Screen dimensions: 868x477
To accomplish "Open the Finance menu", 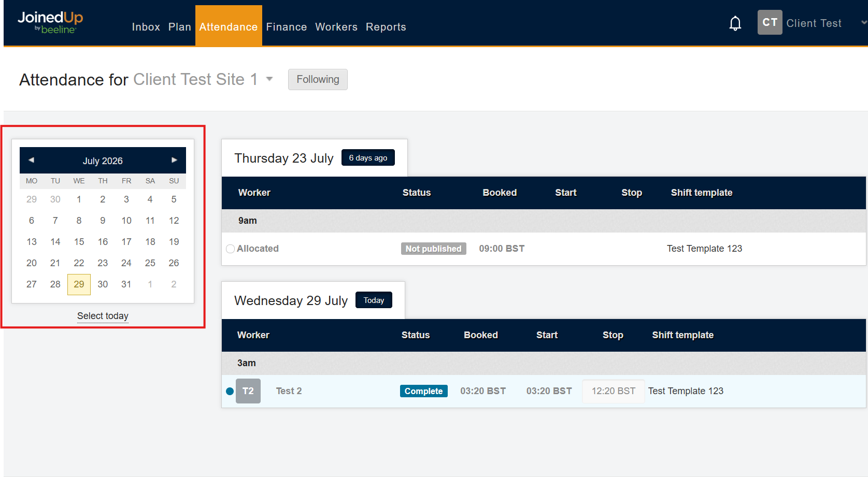I will (x=287, y=27).
